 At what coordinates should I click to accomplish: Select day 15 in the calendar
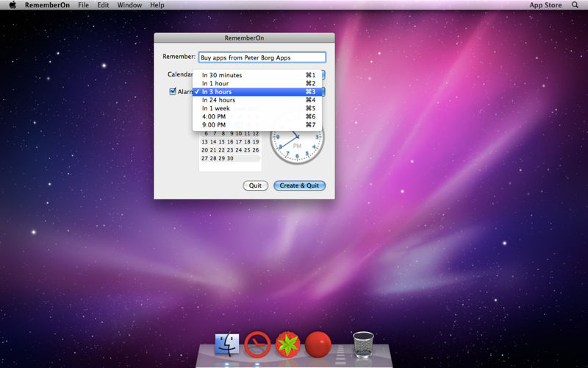click(222, 141)
